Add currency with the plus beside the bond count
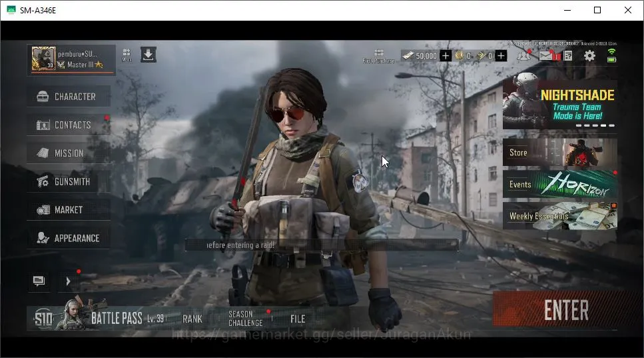Screen dimensions: 644x358 point(501,55)
